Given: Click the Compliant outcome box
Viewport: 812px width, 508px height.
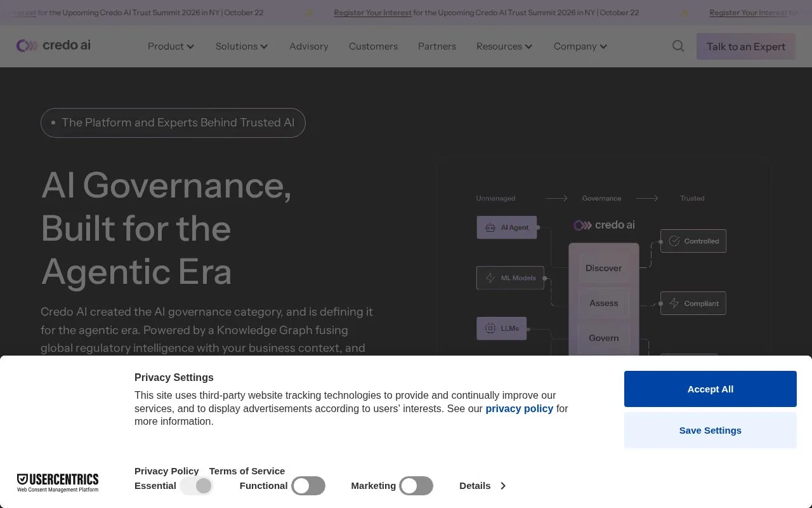Looking at the screenshot, I should pyautogui.click(x=693, y=304).
